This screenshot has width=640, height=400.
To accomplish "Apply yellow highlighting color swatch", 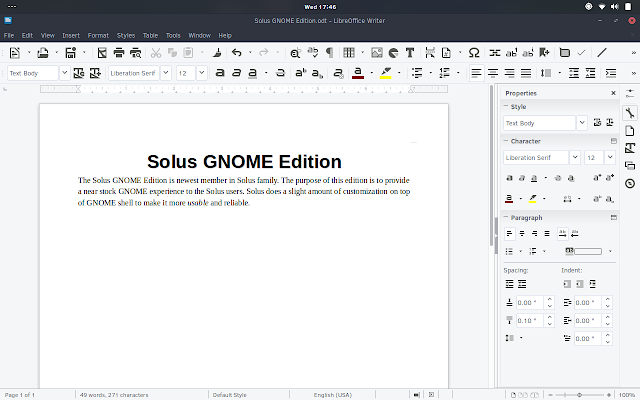I will [386, 73].
